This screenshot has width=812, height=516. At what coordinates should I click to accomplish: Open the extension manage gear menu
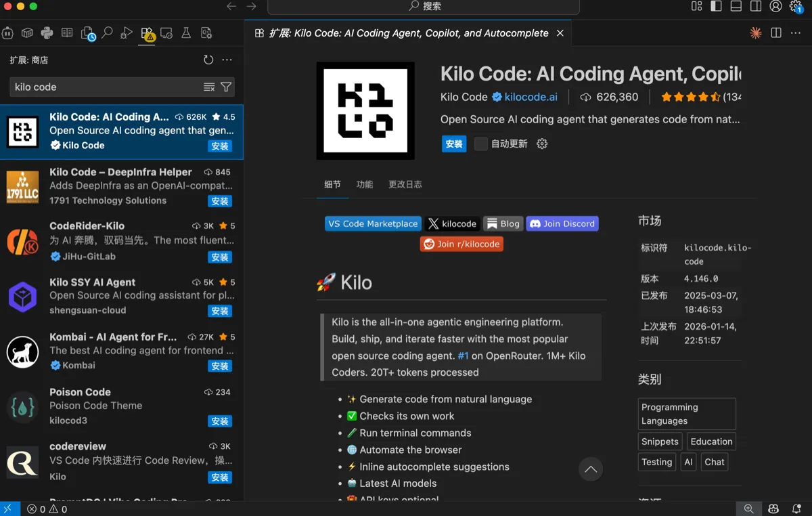(542, 144)
